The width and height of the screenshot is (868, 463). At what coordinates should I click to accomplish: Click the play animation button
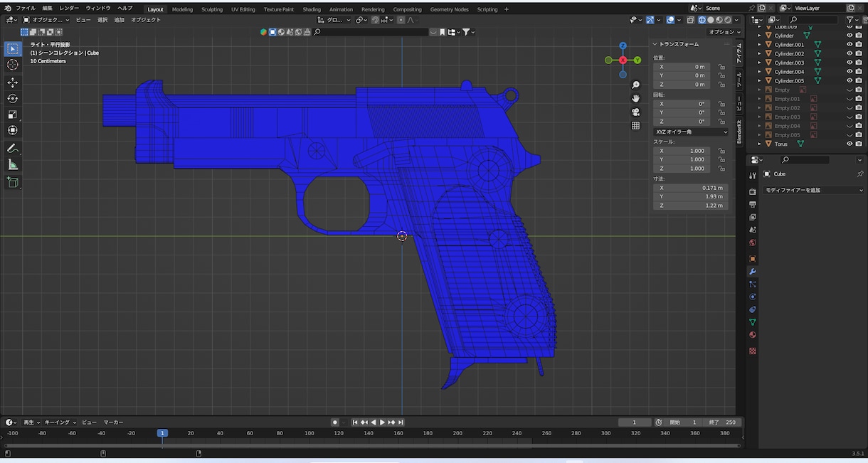coord(382,422)
